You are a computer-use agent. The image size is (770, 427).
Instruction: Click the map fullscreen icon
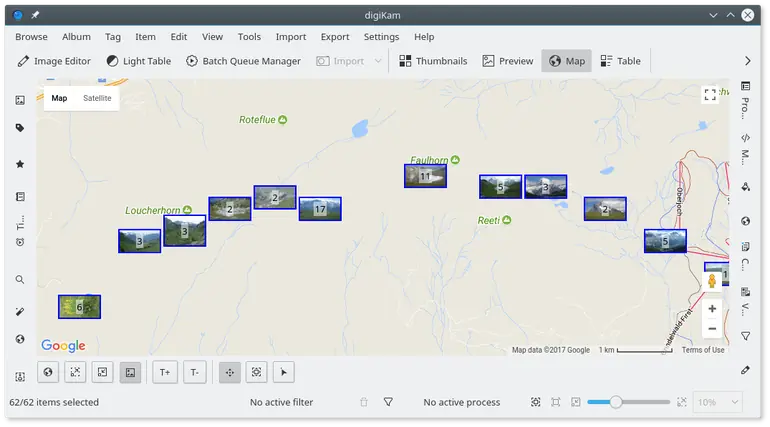711,95
